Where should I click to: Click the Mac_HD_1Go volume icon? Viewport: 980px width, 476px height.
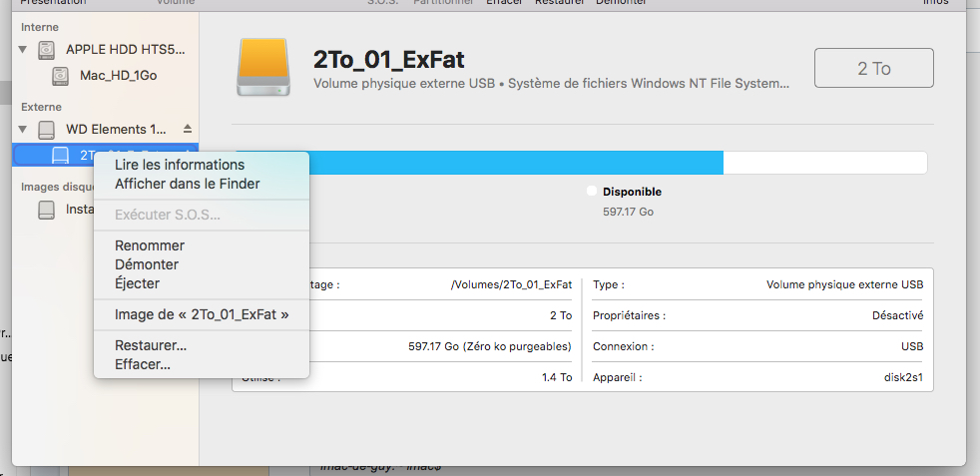pos(60,76)
